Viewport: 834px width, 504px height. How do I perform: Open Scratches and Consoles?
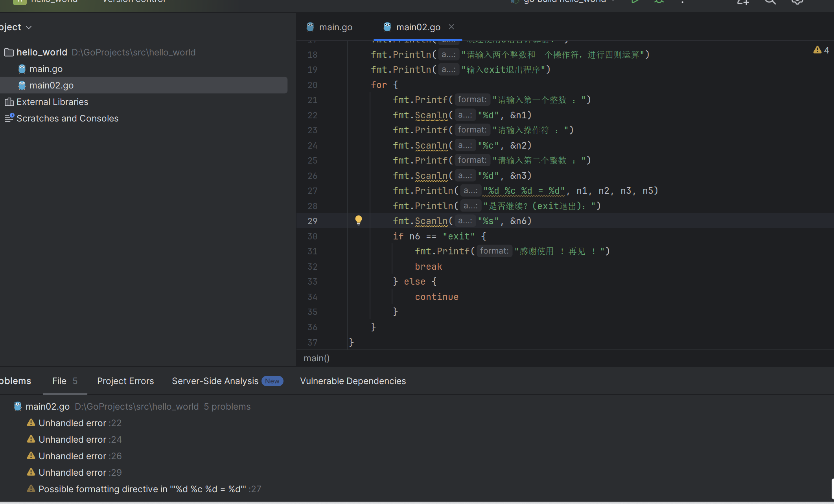67,118
